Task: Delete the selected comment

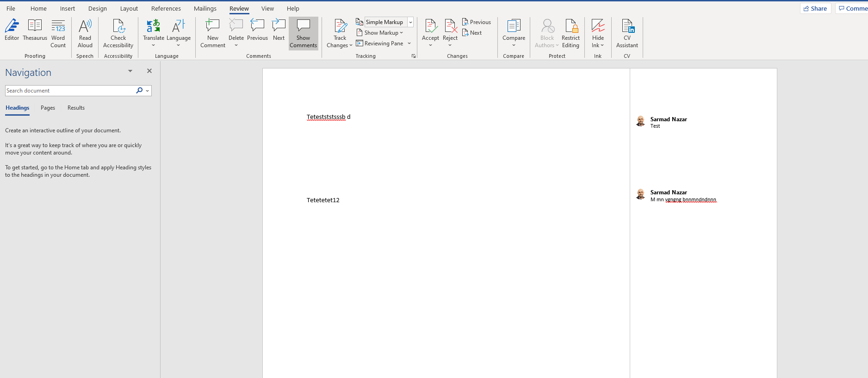Action: coord(236,33)
